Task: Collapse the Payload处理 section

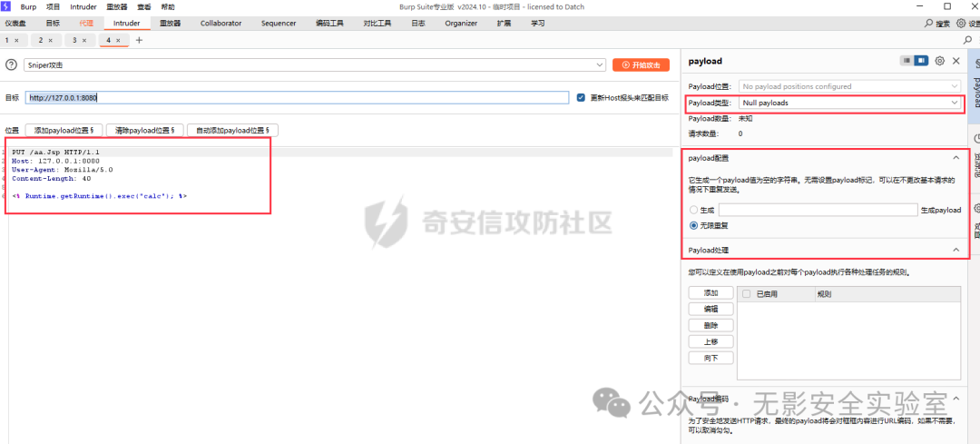Action: (955, 250)
